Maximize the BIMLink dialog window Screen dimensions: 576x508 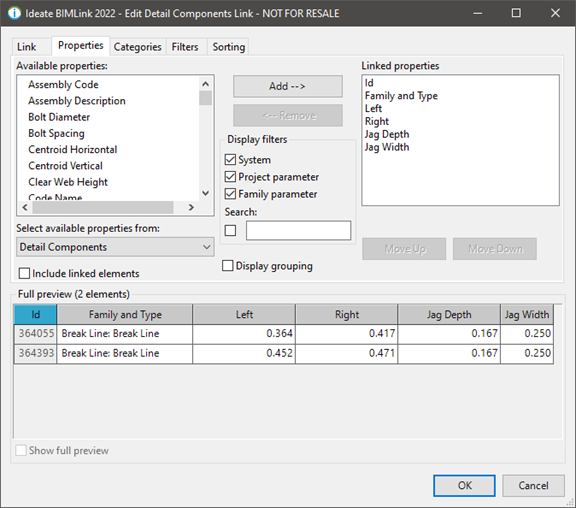[x=516, y=13]
